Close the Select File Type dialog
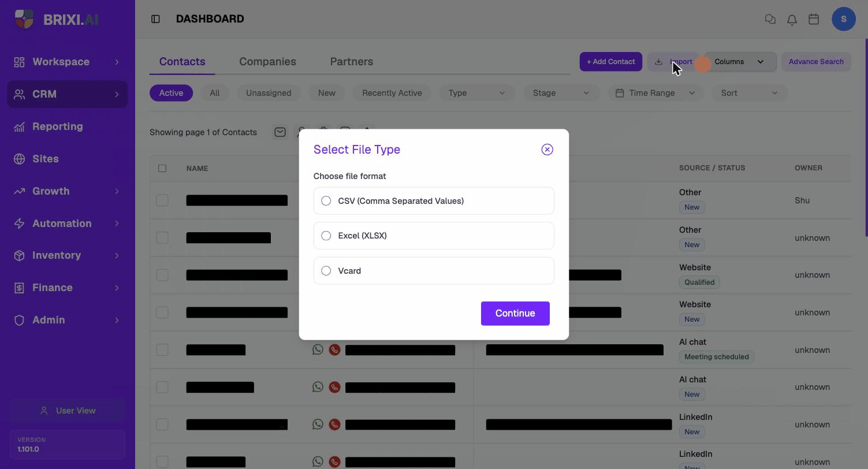 pos(547,150)
